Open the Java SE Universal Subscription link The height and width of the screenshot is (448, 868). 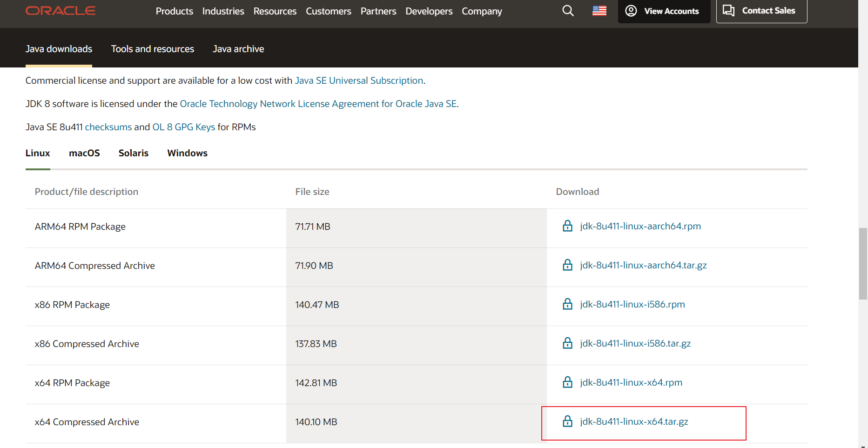[x=359, y=80]
